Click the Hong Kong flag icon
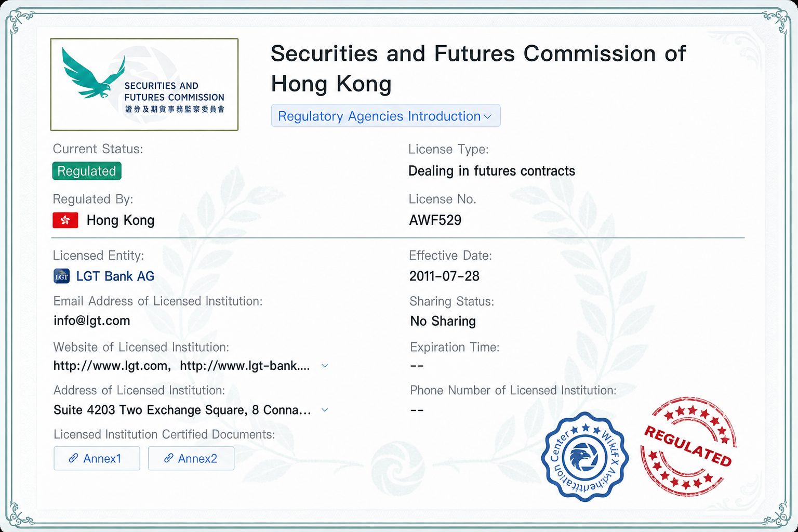This screenshot has width=798, height=532. [x=65, y=220]
